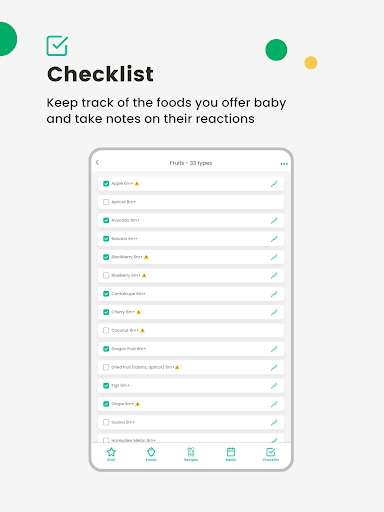Check the Apricot checkbox
The image size is (384, 512).
click(106, 202)
